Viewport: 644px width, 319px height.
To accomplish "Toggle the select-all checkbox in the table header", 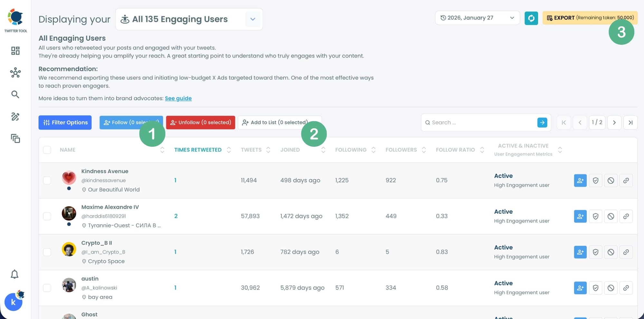I will (x=47, y=150).
